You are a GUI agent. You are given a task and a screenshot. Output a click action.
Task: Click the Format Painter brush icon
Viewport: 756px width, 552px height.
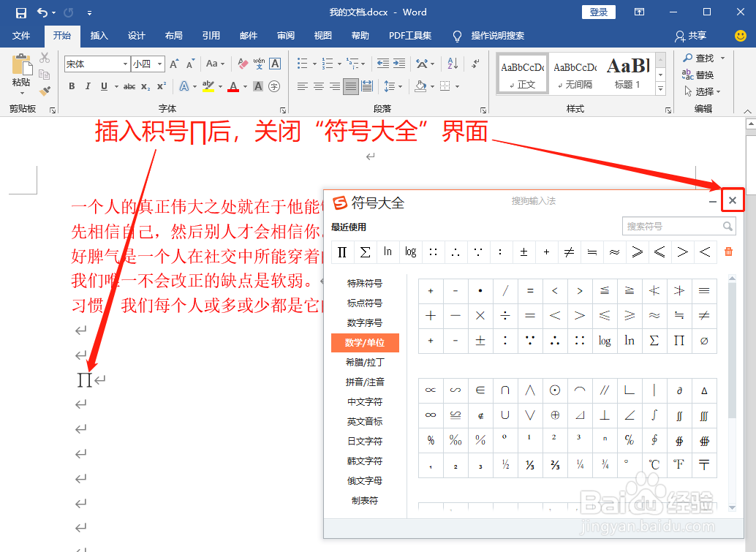tap(45, 91)
